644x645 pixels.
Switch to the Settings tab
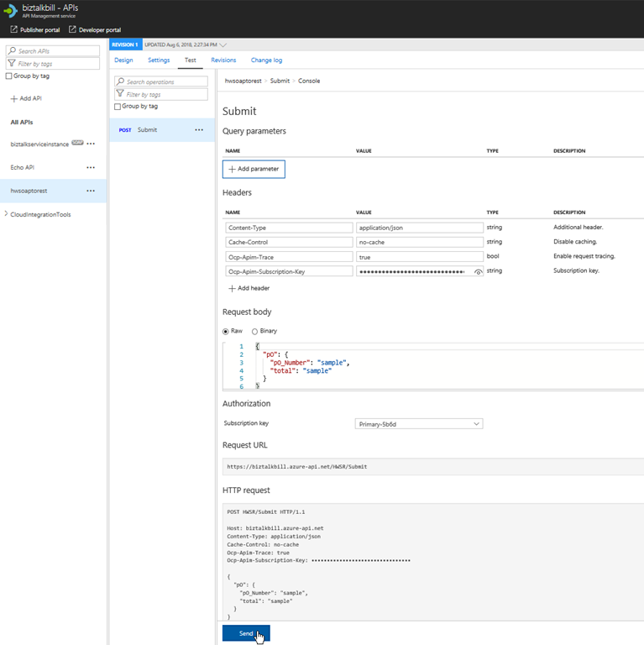point(159,60)
